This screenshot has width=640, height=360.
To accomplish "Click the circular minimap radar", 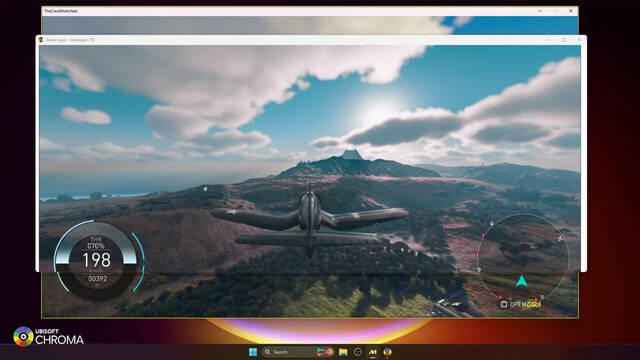I will coord(522,258).
